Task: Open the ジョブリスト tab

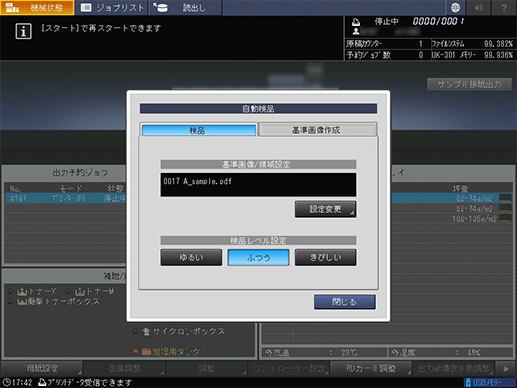Action: 112,7
